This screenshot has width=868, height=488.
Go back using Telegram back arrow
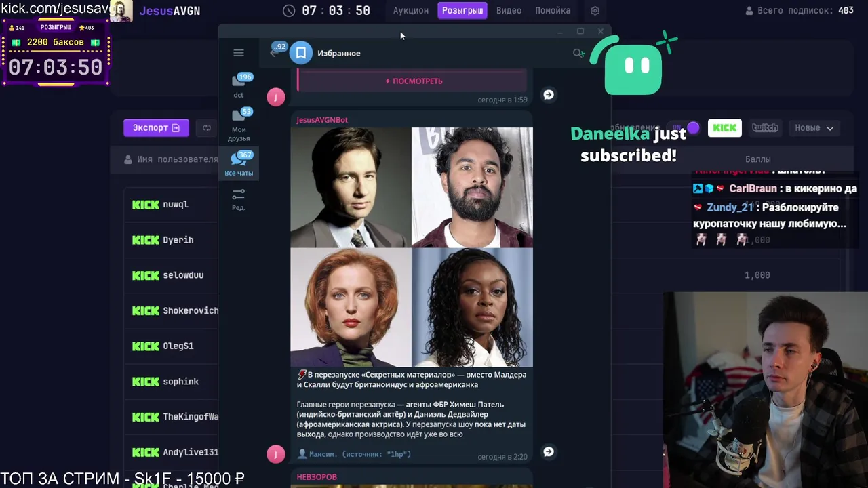pyautogui.click(x=274, y=53)
